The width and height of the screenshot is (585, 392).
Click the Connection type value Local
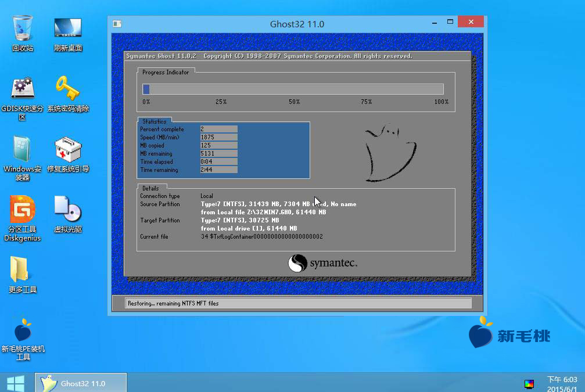point(207,196)
